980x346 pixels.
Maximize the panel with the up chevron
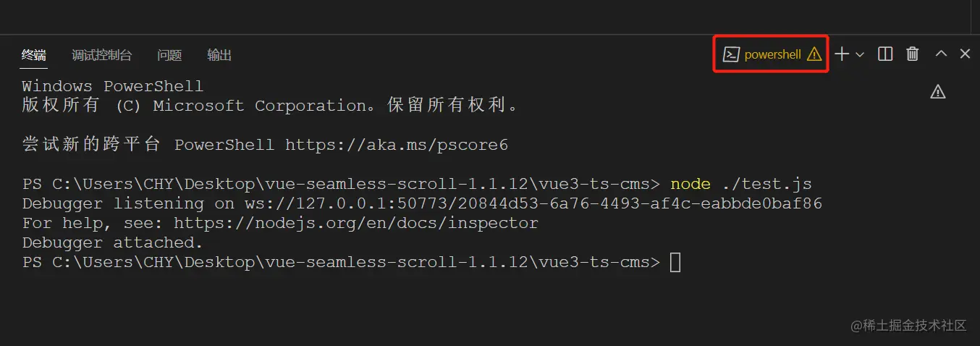click(x=941, y=54)
